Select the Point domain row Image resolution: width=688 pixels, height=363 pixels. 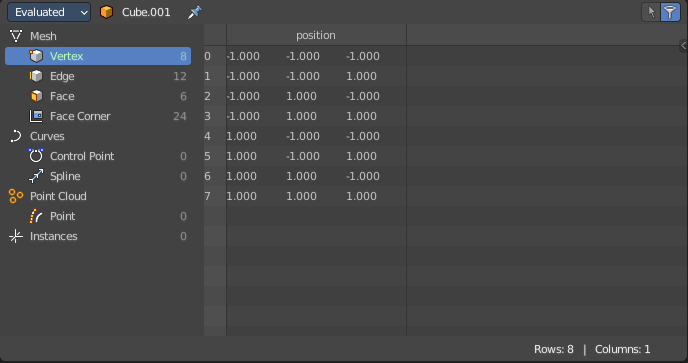98,216
